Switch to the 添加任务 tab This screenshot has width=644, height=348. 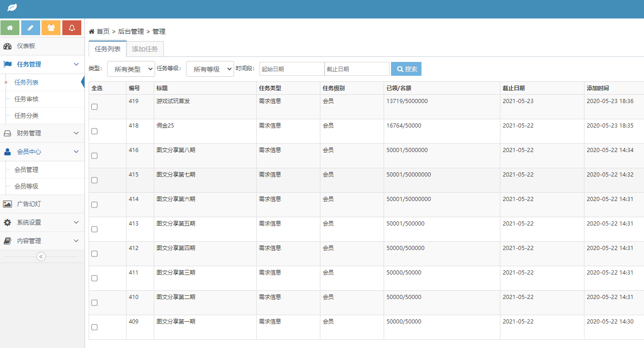pyautogui.click(x=144, y=49)
